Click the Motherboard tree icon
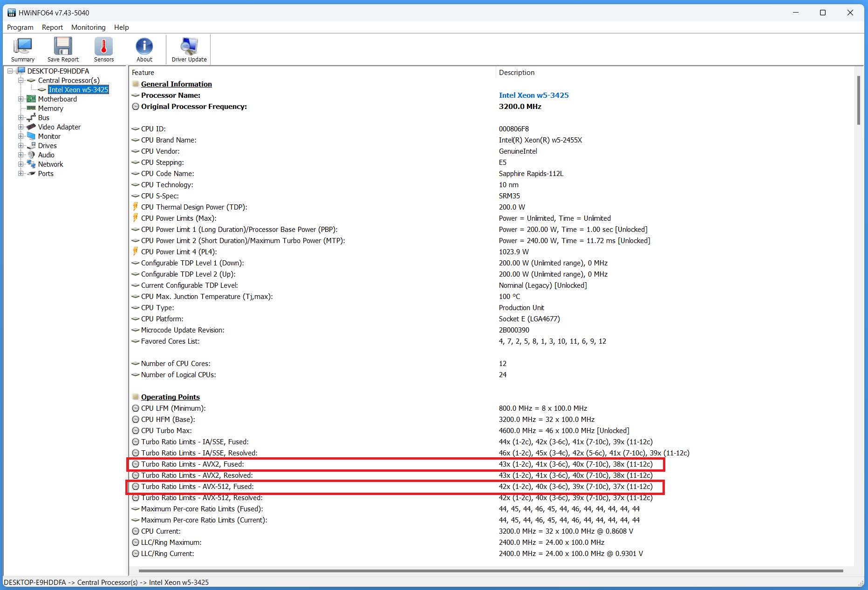Screen dimensions: 868x590 tap(31, 99)
